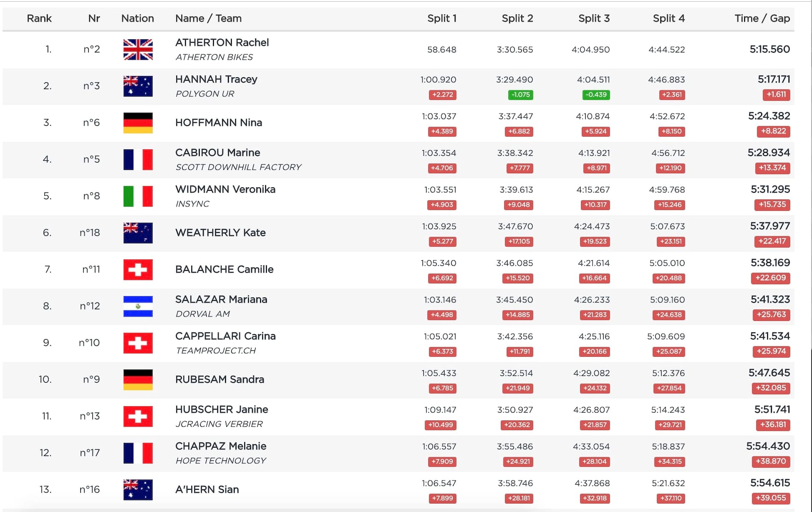Click the Italian flag for Veronika Widmann
The image size is (812, 512).
click(x=137, y=196)
